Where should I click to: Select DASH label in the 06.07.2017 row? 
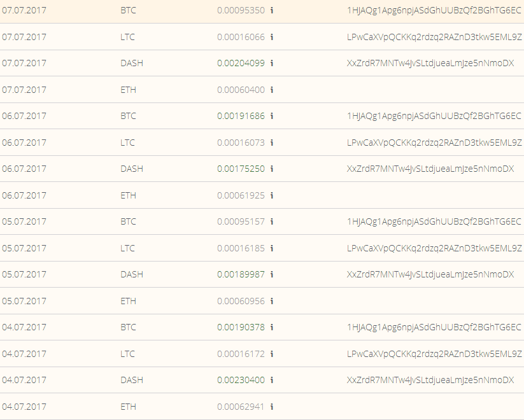coord(132,169)
